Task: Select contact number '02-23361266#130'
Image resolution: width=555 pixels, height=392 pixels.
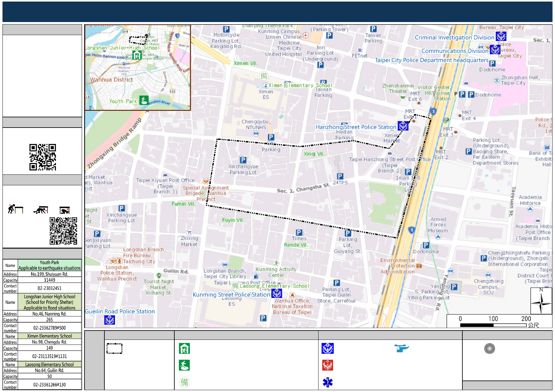Action: pyautogui.click(x=49, y=385)
